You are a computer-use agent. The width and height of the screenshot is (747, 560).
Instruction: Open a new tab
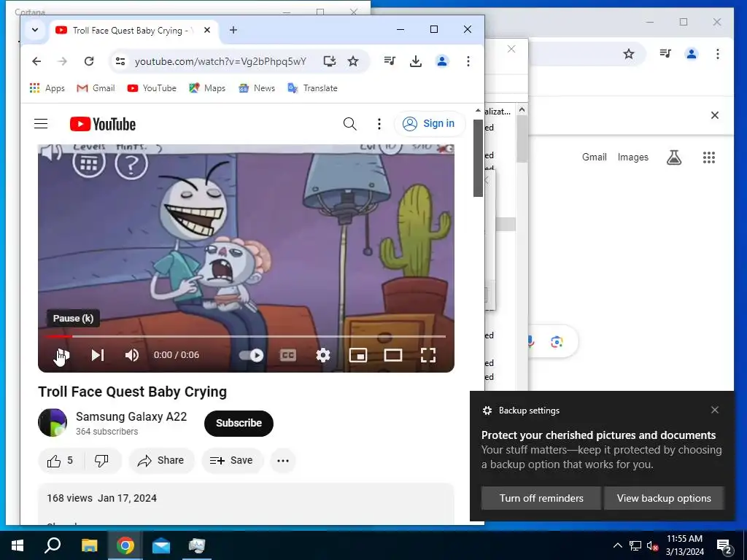pyautogui.click(x=233, y=30)
